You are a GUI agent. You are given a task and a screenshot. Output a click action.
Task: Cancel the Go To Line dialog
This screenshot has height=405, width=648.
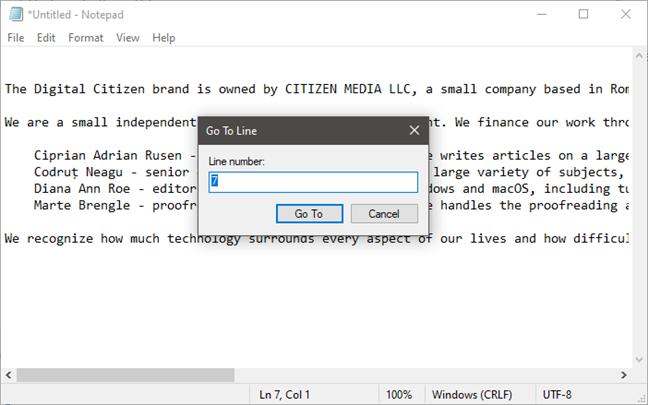point(384,214)
